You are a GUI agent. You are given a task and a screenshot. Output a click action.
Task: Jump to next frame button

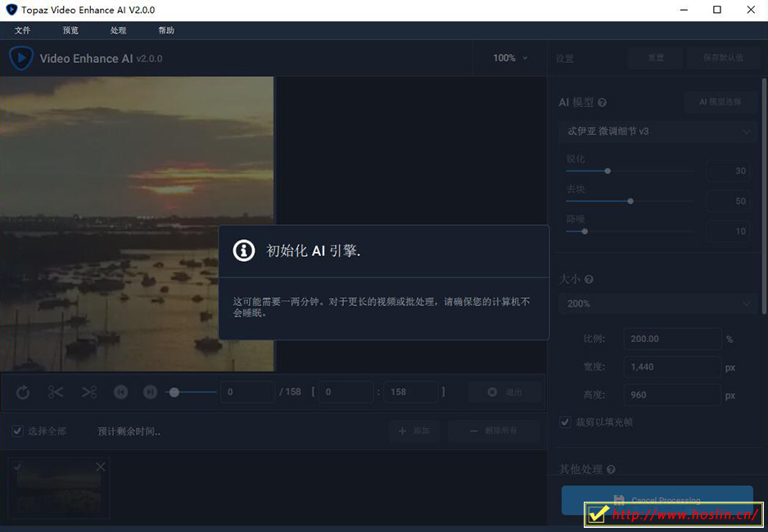(150, 392)
